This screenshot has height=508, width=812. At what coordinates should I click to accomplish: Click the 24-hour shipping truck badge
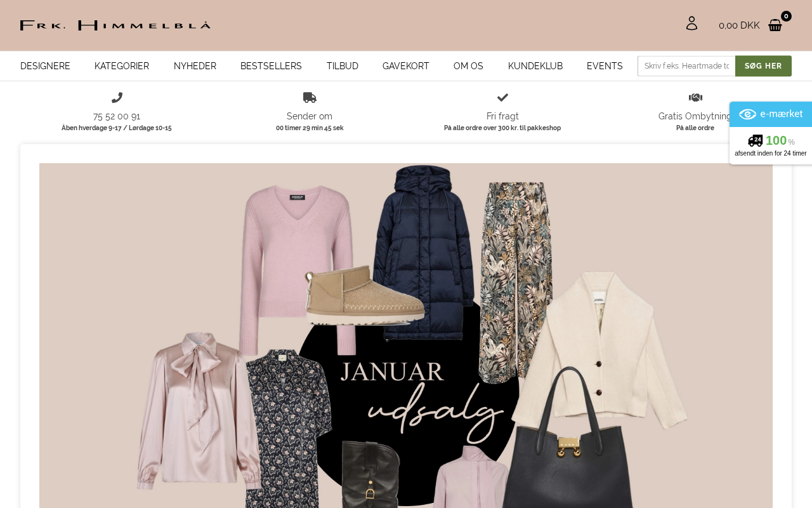tap(771, 145)
